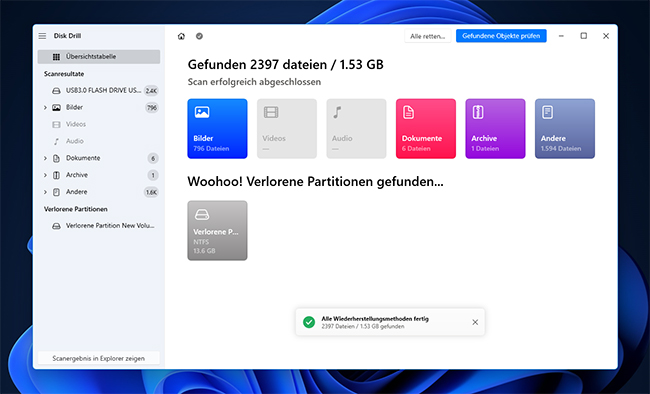Image resolution: width=650 pixels, height=394 pixels.
Task: Open the Andere 1.594 Dateien card
Action: point(565,129)
